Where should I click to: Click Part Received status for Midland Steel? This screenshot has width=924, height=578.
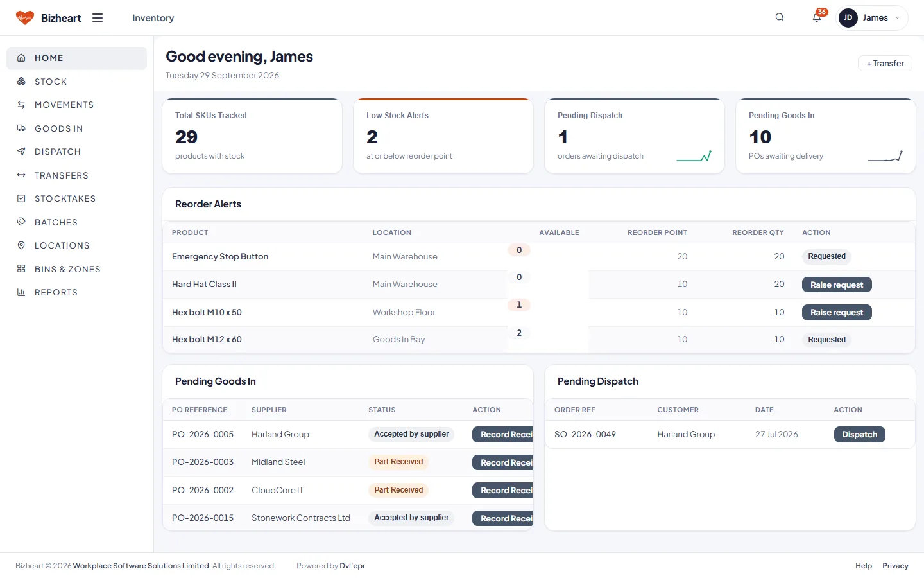coord(398,462)
